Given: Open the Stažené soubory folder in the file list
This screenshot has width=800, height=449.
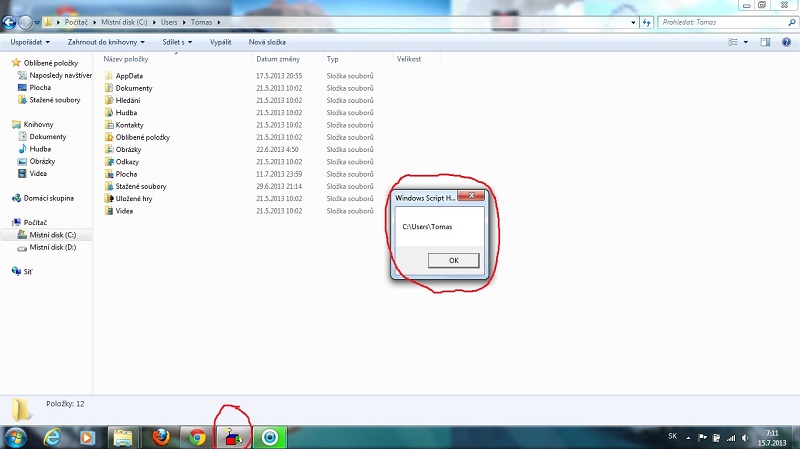Looking at the screenshot, I should (140, 186).
